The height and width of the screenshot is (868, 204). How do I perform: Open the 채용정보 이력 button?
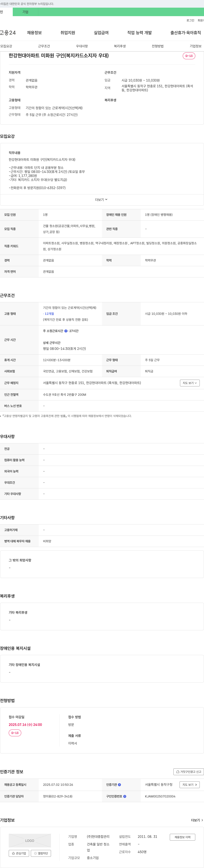(x=182, y=837)
